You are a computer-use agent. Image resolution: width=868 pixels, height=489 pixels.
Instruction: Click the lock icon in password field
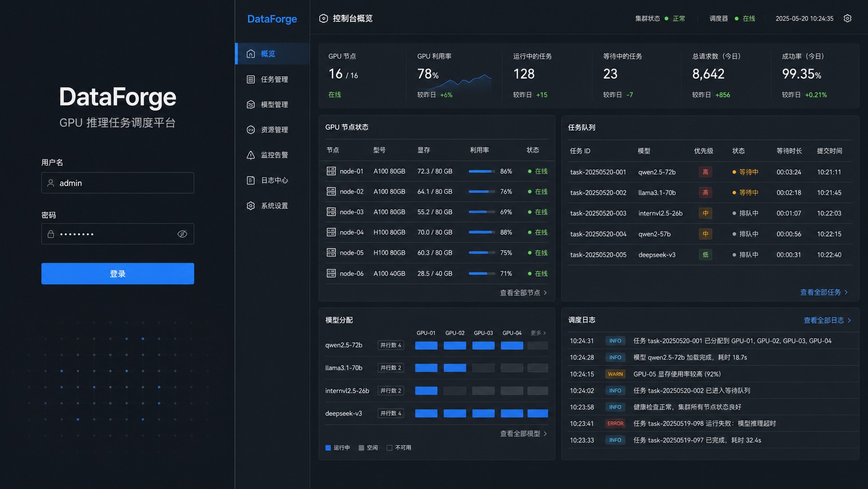click(x=51, y=234)
